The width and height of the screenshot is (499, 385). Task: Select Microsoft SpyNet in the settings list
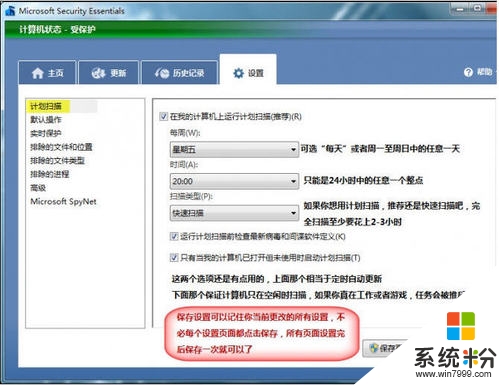[63, 201]
